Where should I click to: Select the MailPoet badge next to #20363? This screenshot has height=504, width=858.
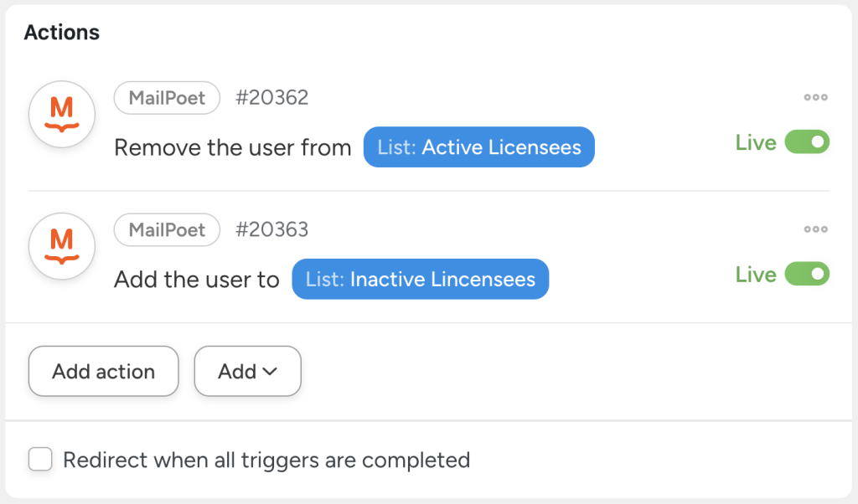[167, 229]
